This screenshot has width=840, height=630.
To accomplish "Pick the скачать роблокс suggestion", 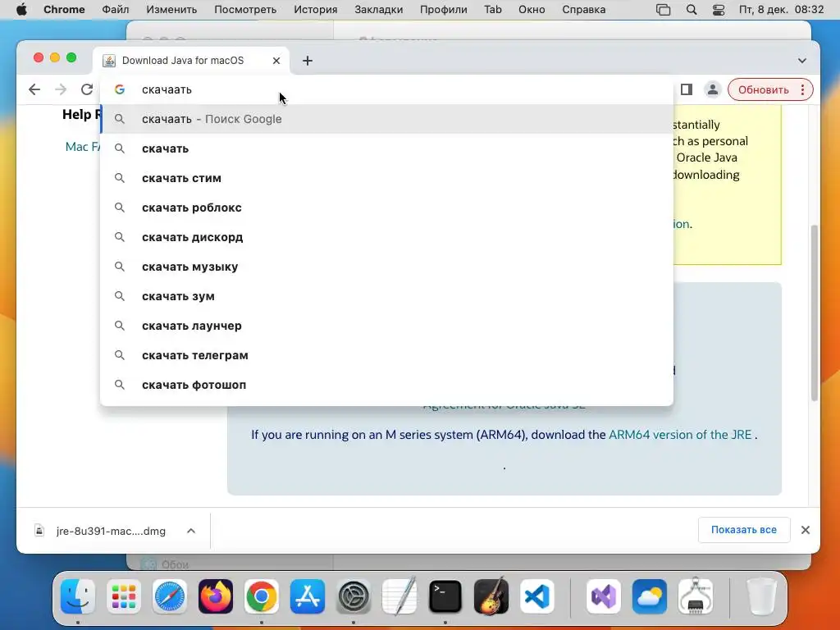I will coord(387,208).
